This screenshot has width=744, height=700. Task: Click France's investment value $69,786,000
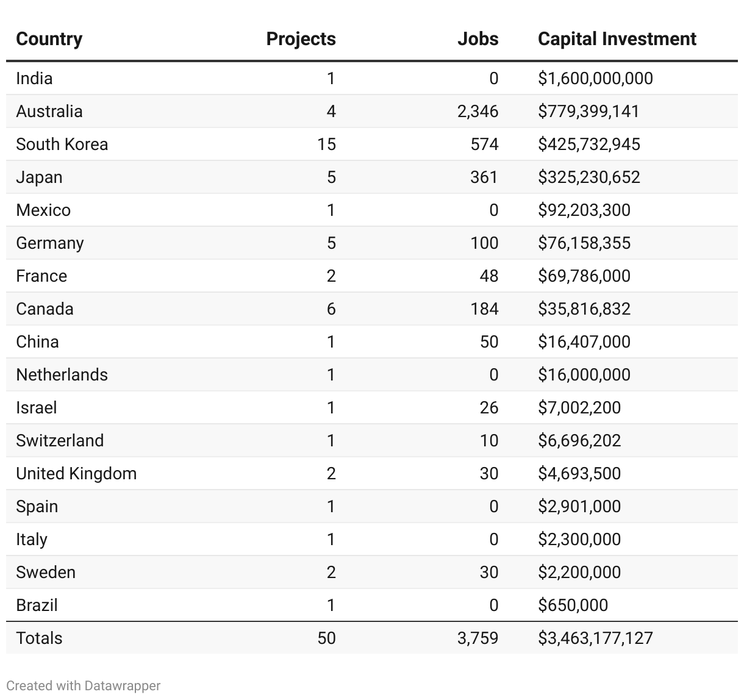tap(584, 276)
